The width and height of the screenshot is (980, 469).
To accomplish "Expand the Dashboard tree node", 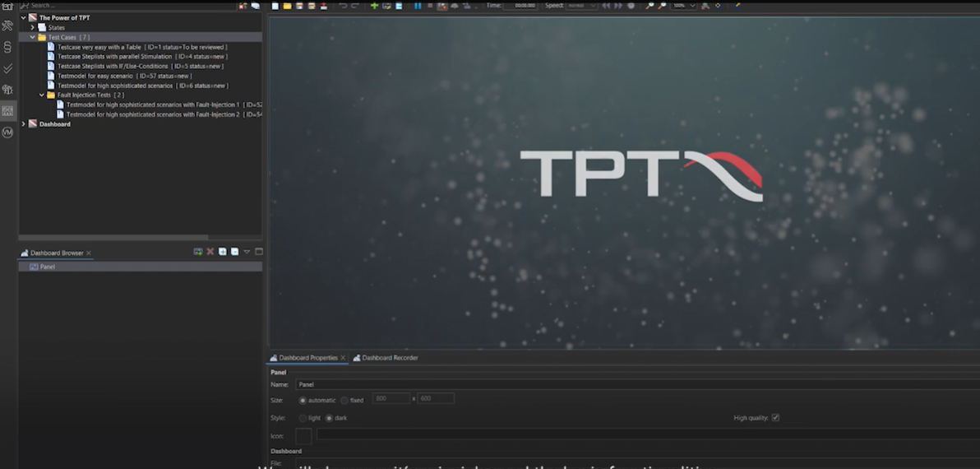I will coord(24,123).
